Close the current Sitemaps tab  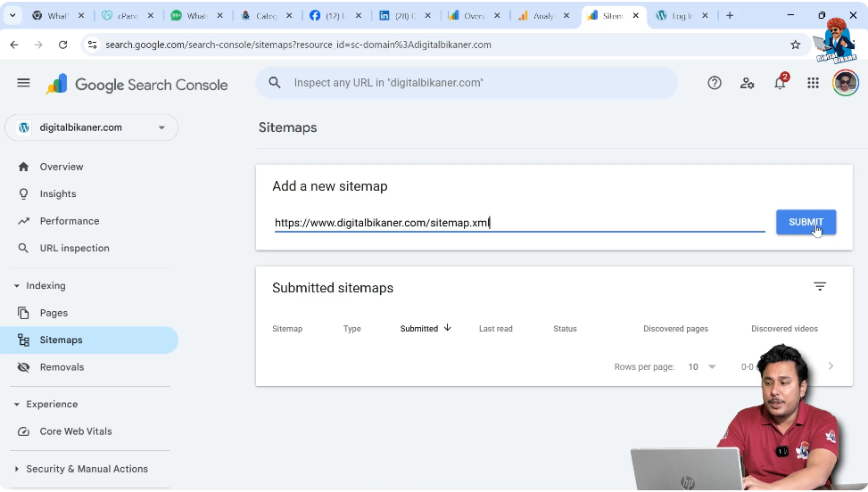coord(635,15)
